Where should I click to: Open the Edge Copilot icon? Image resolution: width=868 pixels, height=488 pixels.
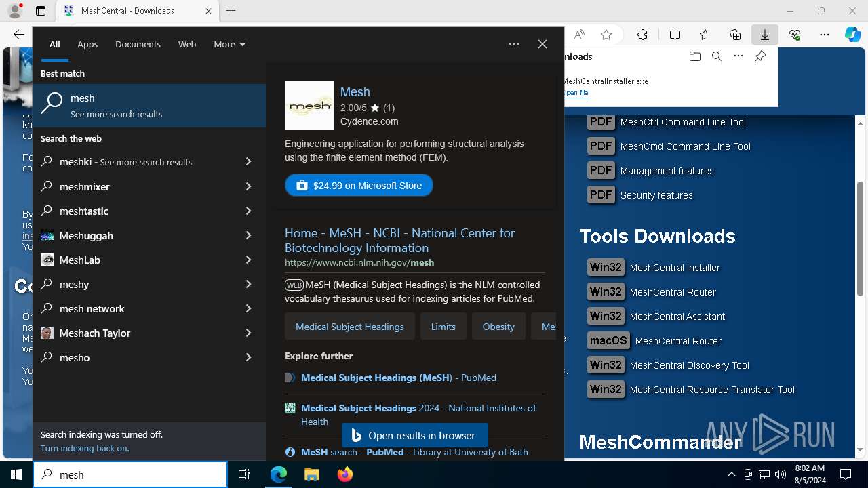point(852,35)
